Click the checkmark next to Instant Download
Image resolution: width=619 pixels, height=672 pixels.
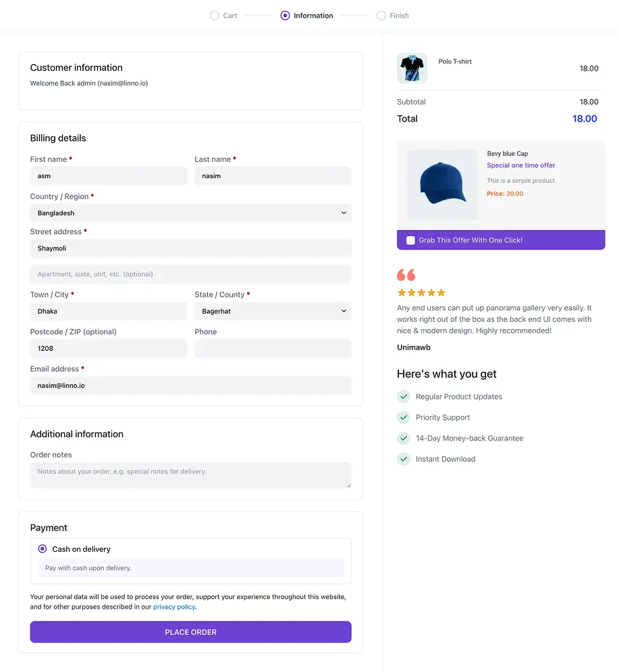403,459
